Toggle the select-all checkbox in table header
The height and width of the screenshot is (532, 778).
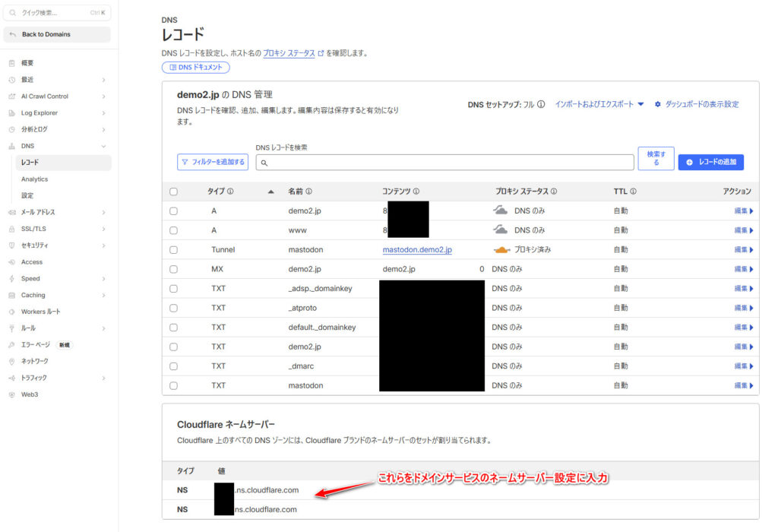coord(174,192)
